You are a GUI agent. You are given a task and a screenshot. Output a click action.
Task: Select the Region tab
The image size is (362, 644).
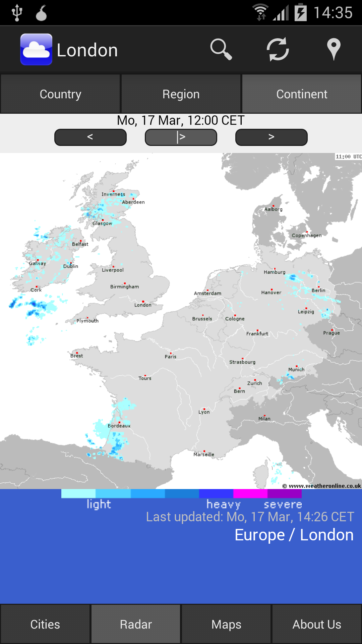[181, 94]
